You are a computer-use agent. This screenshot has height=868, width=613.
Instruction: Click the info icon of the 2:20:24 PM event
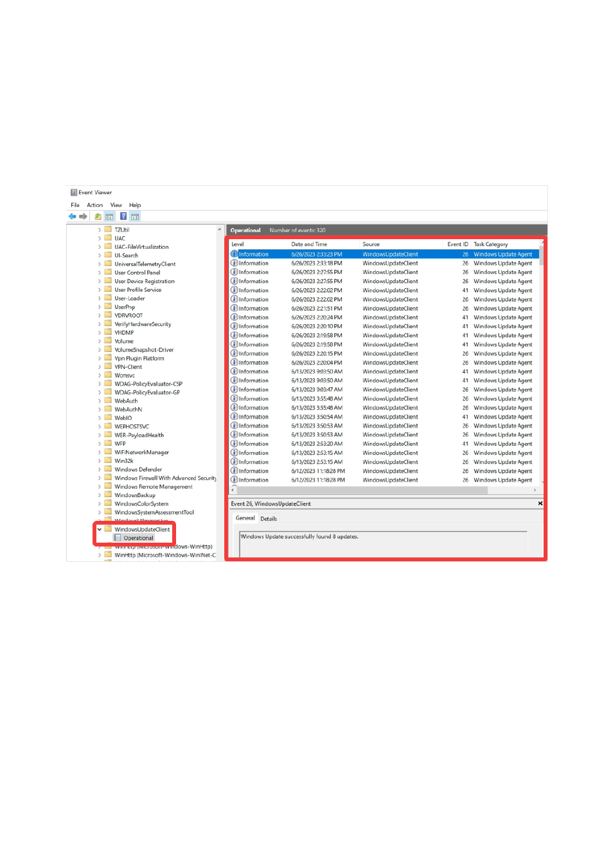[235, 318]
